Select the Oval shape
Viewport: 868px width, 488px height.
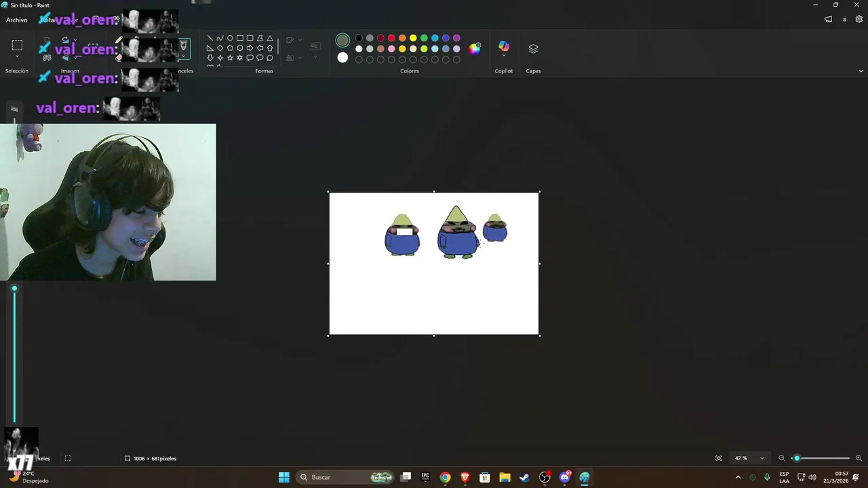230,38
